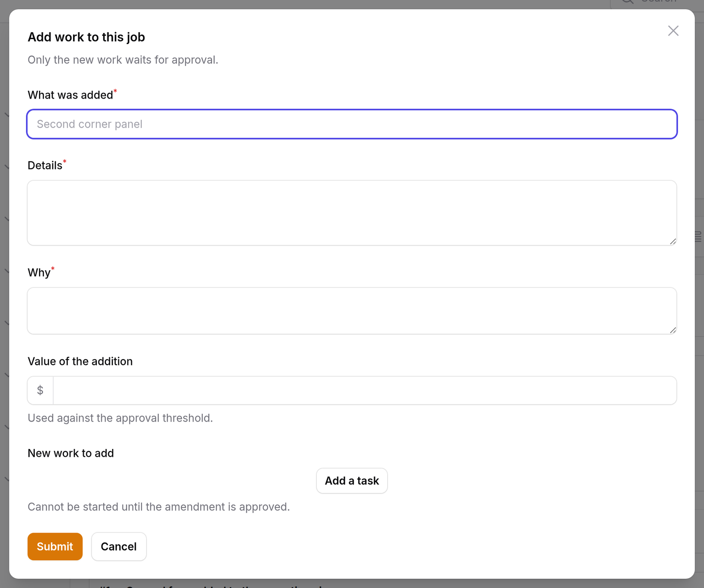The width and height of the screenshot is (704, 588).
Task: Click into the Details text area
Action: tap(352, 213)
